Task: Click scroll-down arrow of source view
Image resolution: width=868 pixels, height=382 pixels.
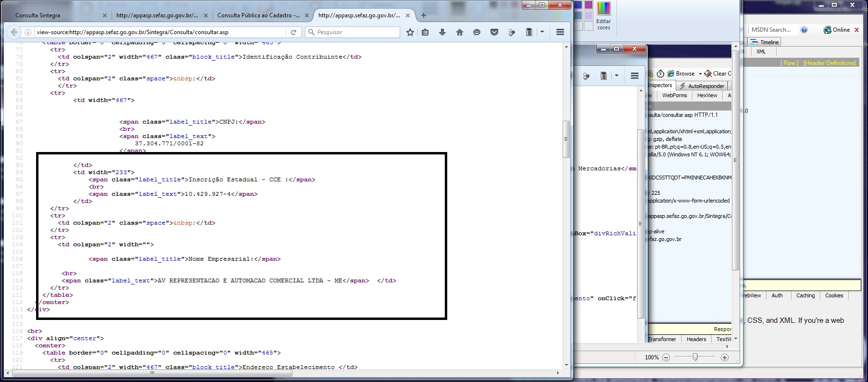Action: 566,365
